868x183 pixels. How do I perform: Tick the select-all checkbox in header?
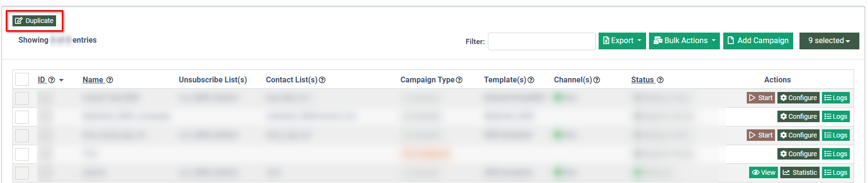[22, 80]
